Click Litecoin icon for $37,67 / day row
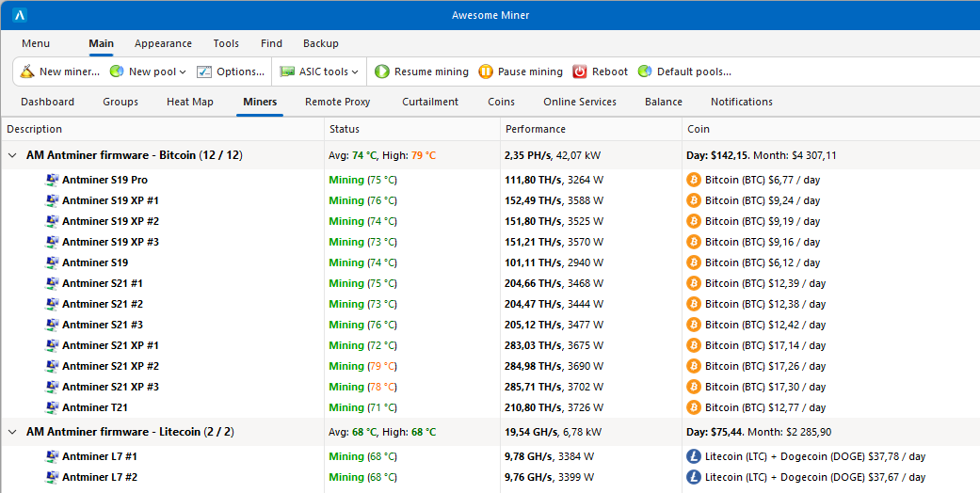Image resolution: width=980 pixels, height=493 pixels. pyautogui.click(x=694, y=477)
